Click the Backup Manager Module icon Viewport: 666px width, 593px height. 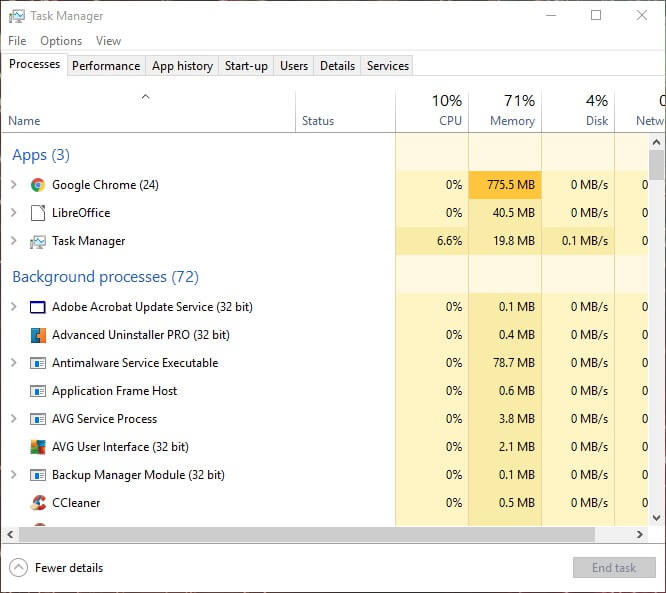tap(38, 475)
